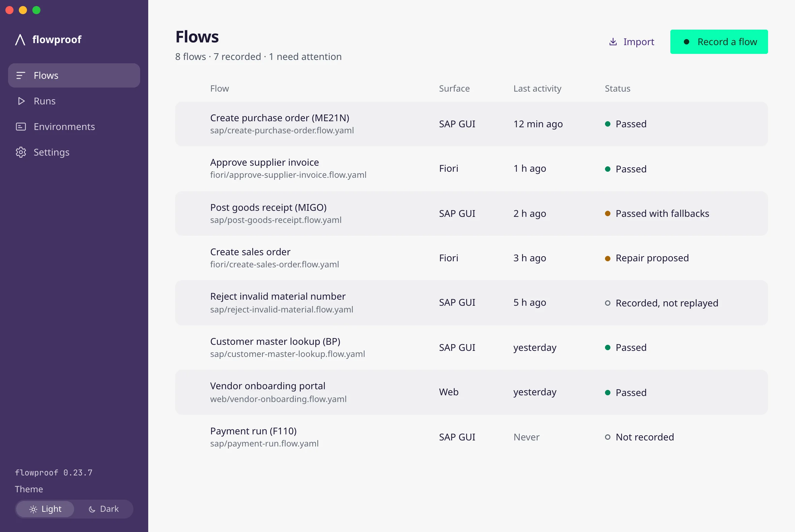Click the sun icon on the Light option

pos(33,509)
